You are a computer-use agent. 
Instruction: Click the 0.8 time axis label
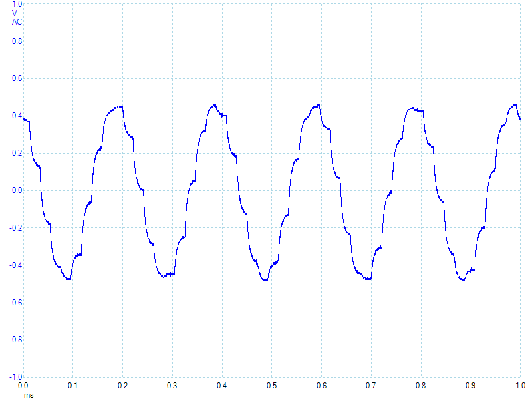point(421,386)
